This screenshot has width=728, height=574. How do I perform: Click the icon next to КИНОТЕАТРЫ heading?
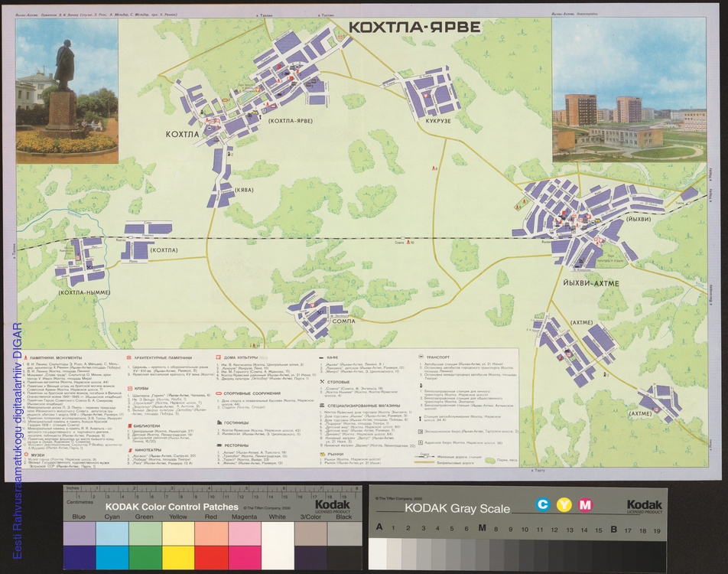point(130,450)
